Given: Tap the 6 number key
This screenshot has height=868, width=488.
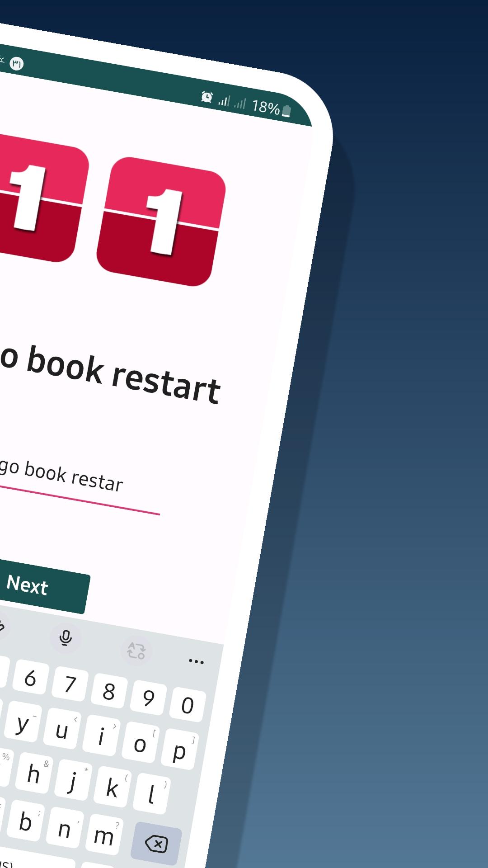Looking at the screenshot, I should click(30, 678).
